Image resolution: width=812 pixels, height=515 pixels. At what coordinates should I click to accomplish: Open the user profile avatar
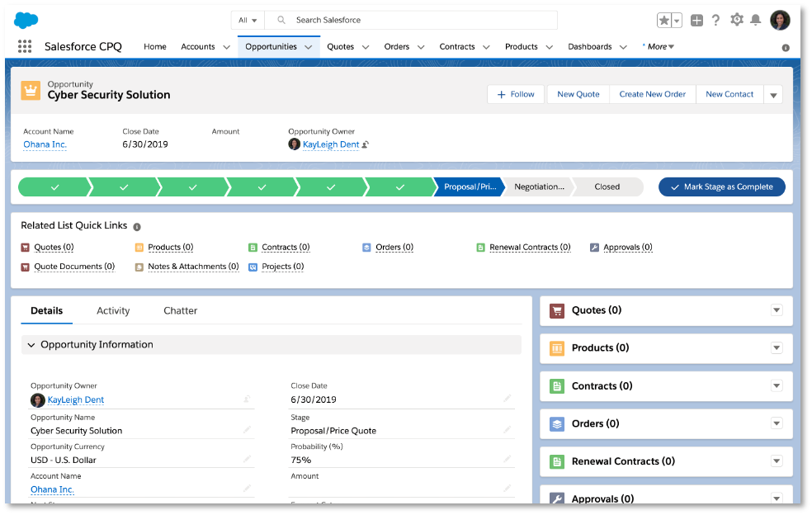(x=779, y=20)
